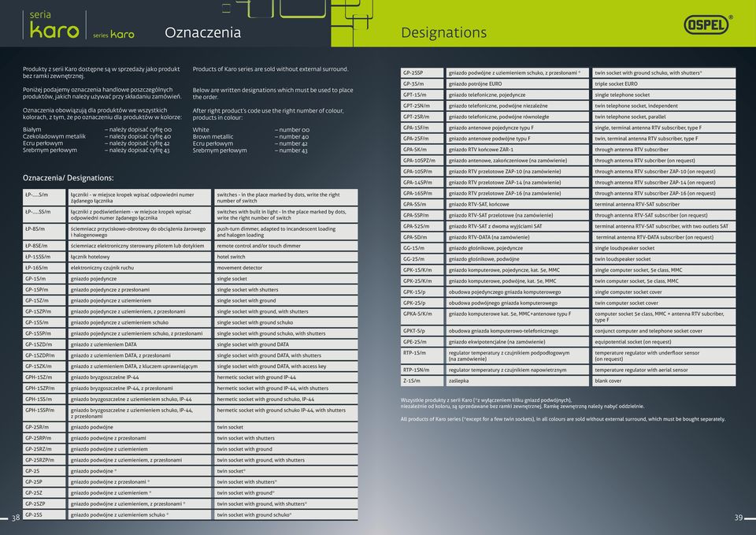
Task: Click code cell 'GPA-SD/m'
Action: tap(422, 237)
